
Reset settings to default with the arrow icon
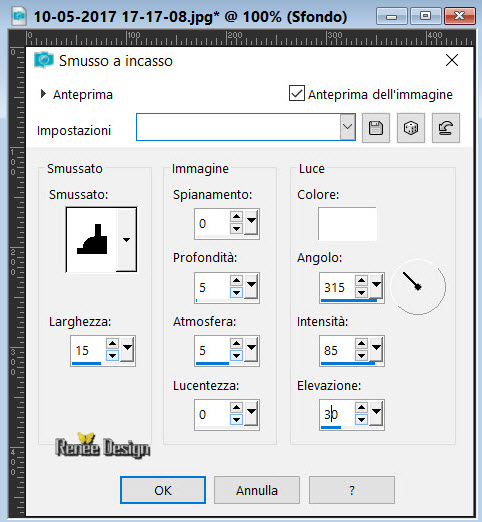tap(446, 128)
